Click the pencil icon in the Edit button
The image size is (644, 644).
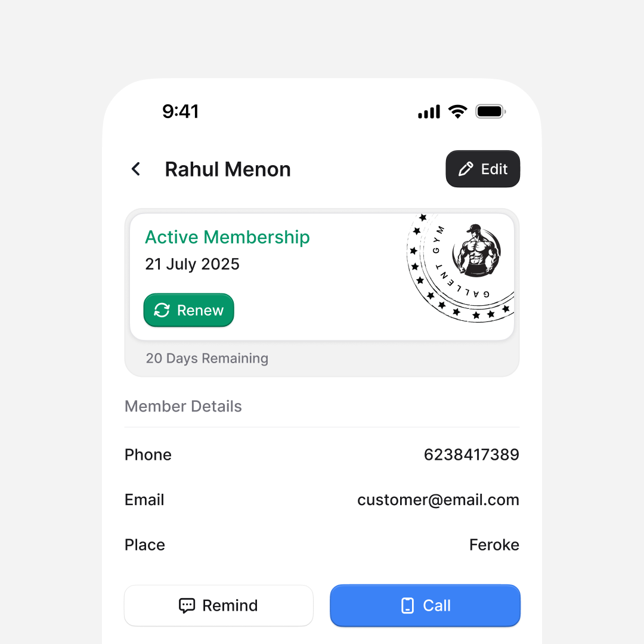[x=466, y=169]
